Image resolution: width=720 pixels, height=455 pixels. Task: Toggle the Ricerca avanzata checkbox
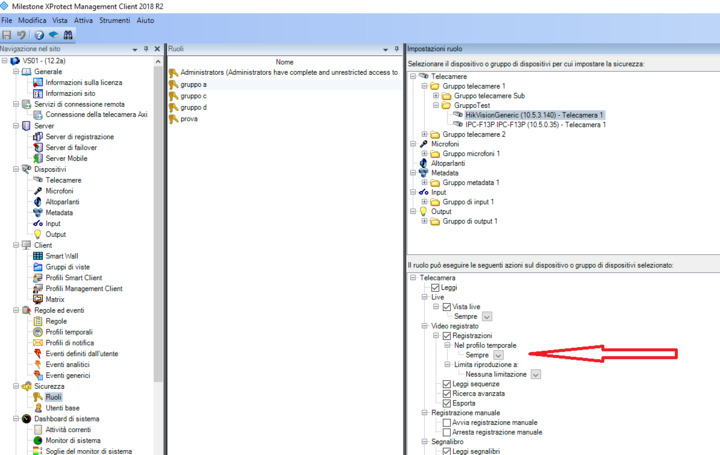click(x=447, y=394)
